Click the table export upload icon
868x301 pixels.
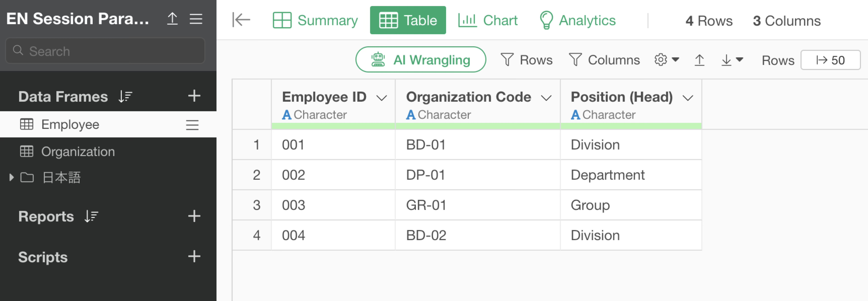pyautogui.click(x=699, y=60)
